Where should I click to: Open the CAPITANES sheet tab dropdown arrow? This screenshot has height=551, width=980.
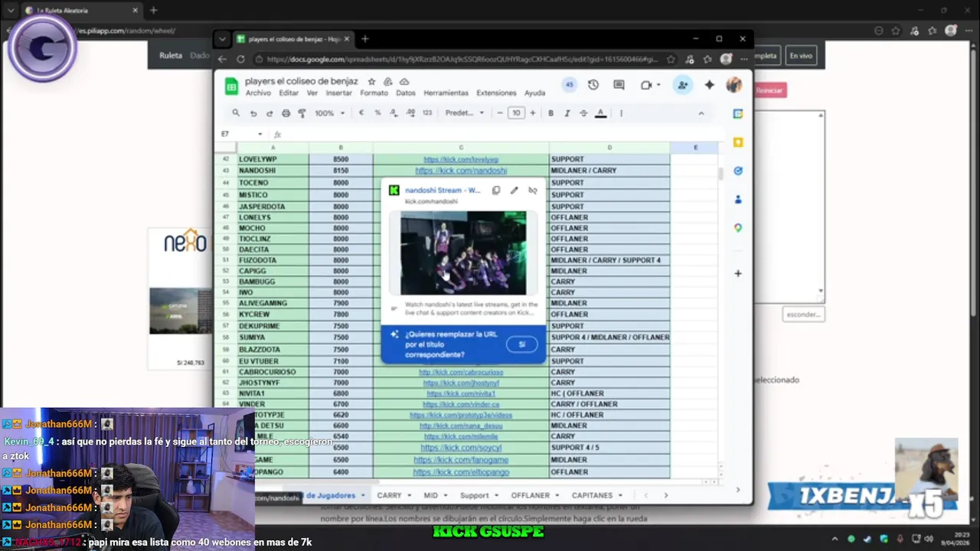point(620,495)
